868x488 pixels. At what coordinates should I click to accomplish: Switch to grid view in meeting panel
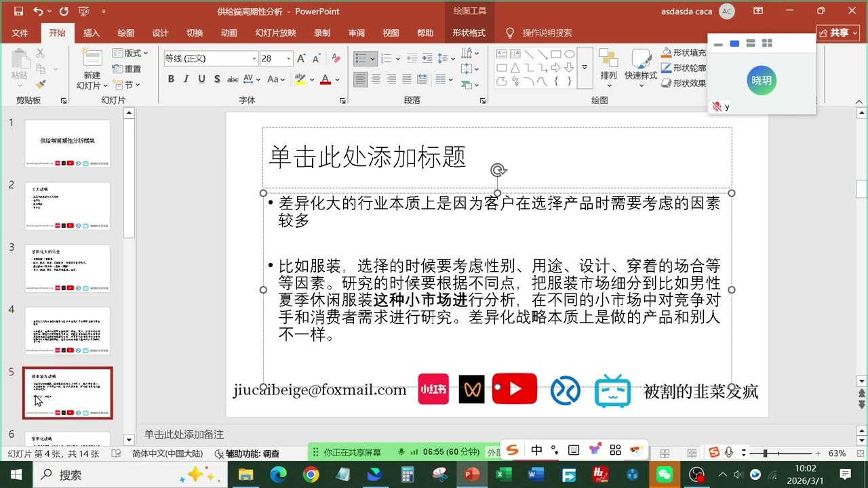tap(767, 43)
